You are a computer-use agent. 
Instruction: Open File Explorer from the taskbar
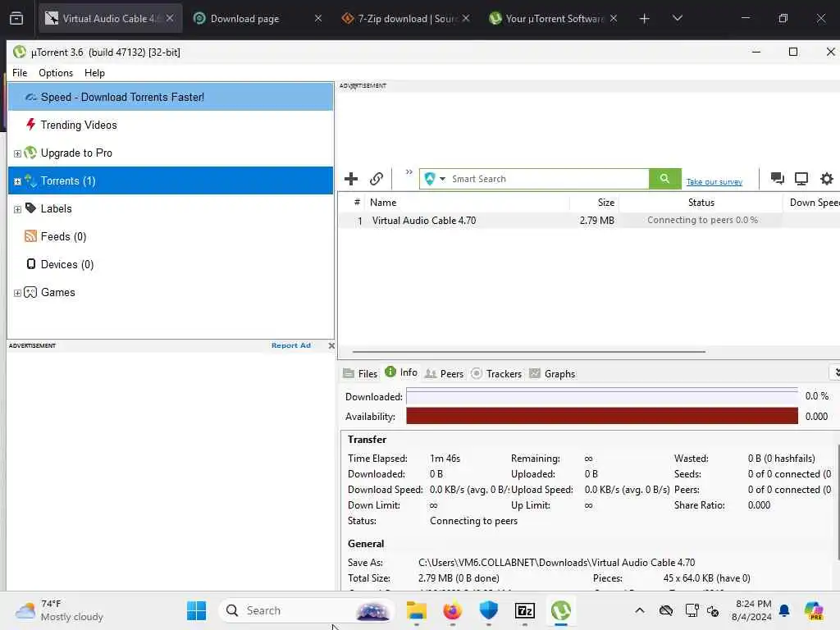tap(416, 610)
